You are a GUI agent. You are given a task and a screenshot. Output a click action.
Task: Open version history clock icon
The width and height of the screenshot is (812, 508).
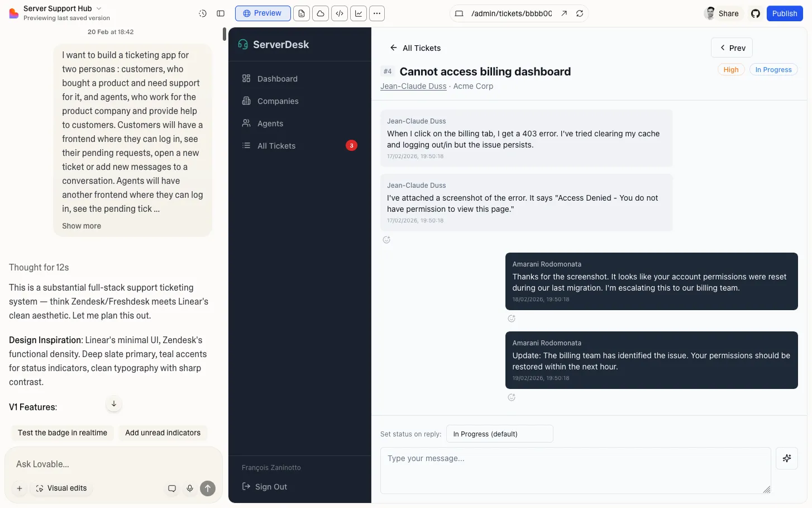(x=203, y=13)
